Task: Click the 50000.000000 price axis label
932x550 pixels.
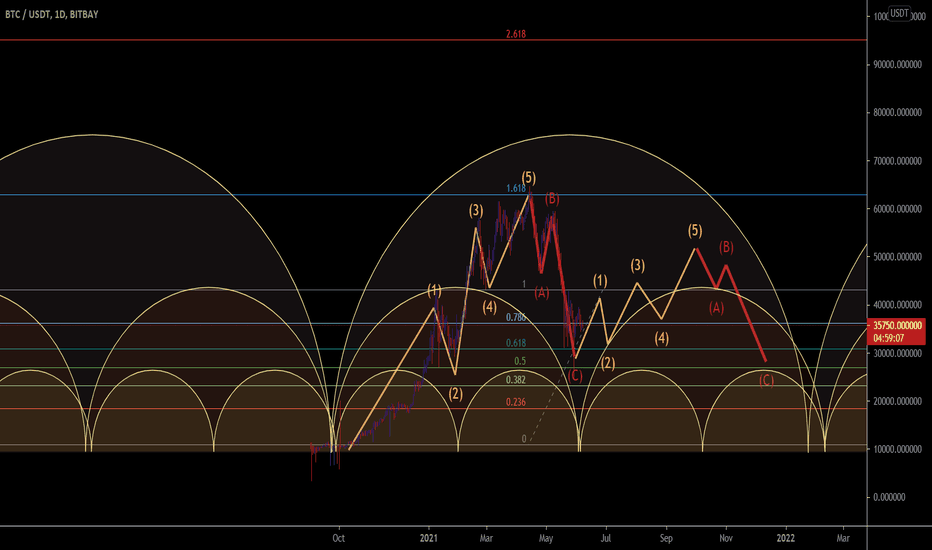Action: pyautogui.click(x=898, y=257)
